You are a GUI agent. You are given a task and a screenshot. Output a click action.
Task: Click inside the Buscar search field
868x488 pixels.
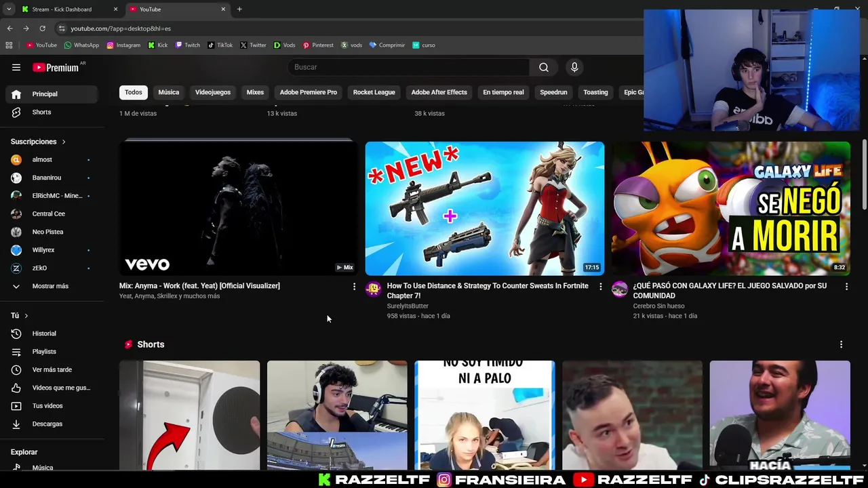pyautogui.click(x=409, y=67)
